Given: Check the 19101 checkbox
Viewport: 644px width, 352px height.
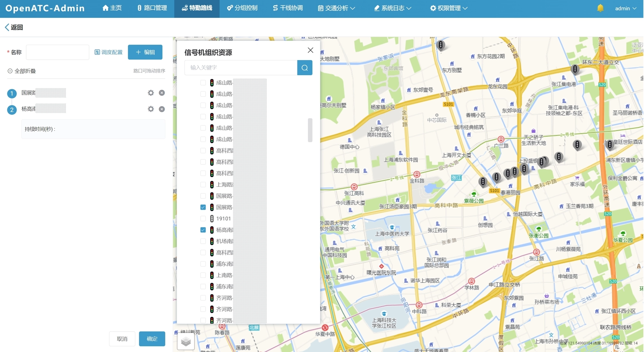Looking at the screenshot, I should [x=203, y=219].
